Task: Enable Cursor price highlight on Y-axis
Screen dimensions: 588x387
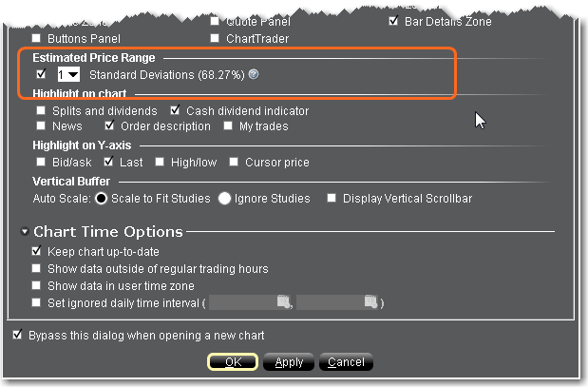Action: pyautogui.click(x=235, y=162)
